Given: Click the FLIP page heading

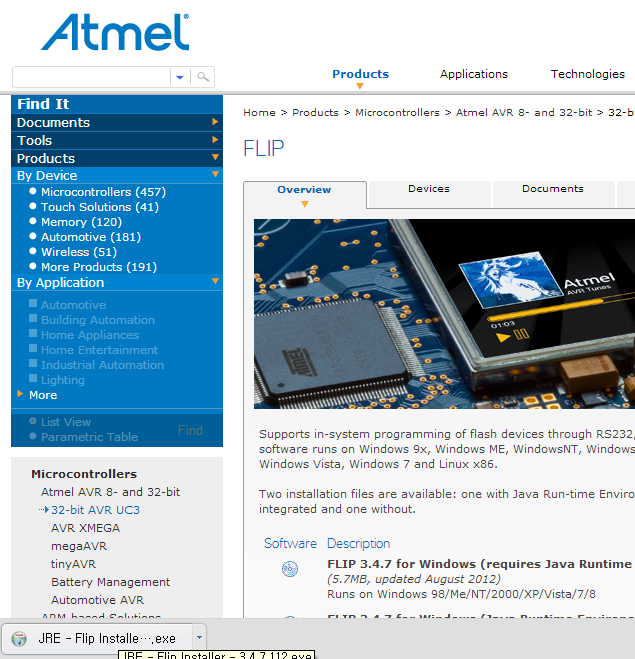Looking at the screenshot, I should (x=263, y=148).
